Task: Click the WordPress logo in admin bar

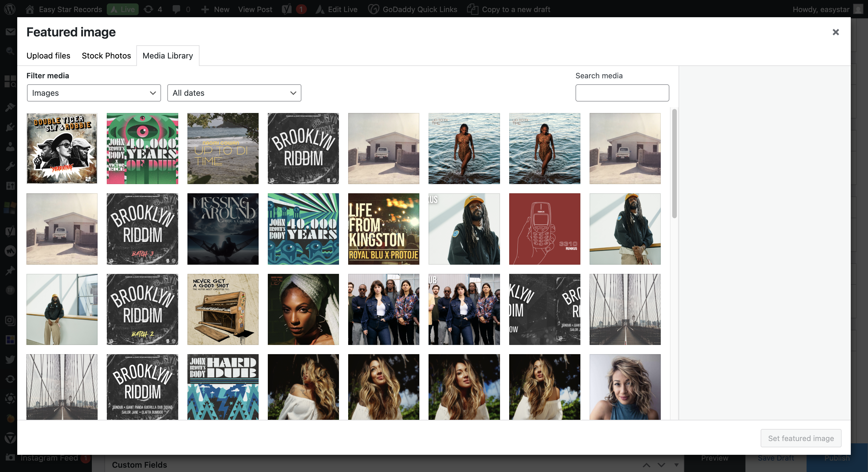Action: (10, 9)
